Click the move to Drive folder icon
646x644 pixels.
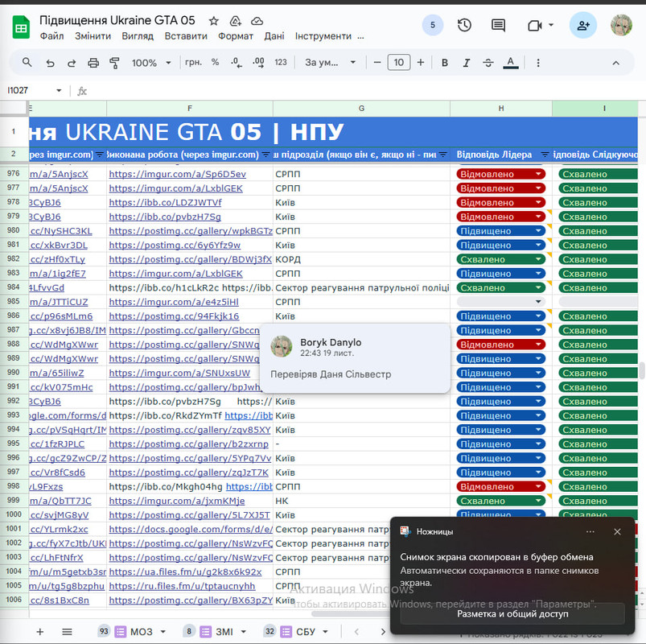tap(235, 21)
